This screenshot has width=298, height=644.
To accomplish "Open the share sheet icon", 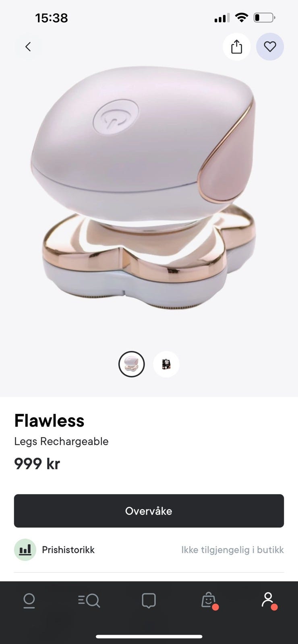I will coord(237,47).
